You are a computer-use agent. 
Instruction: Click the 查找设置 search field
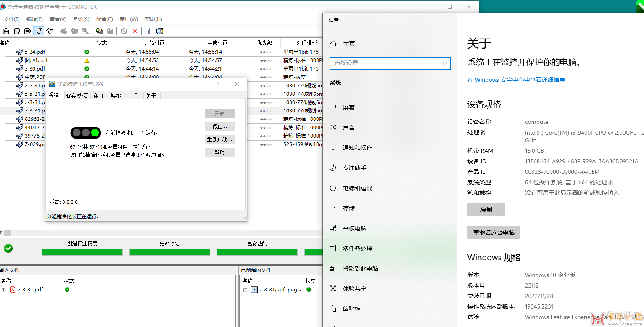click(390, 63)
